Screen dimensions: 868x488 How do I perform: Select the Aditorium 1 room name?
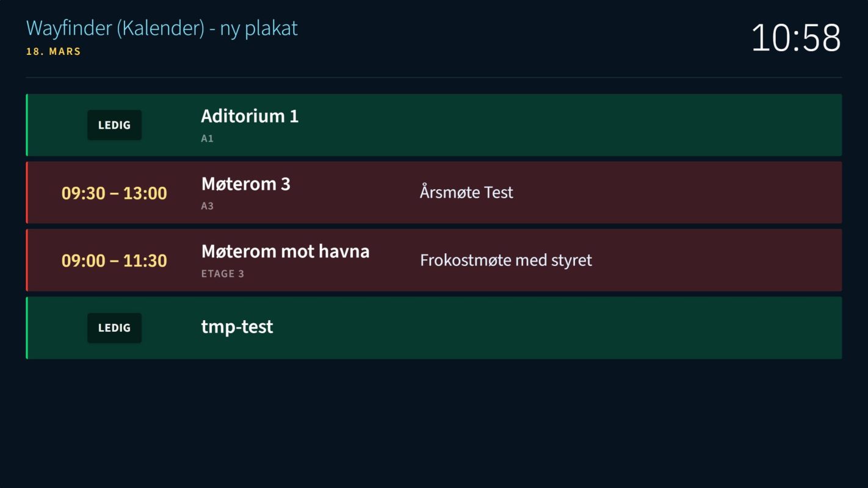click(x=250, y=116)
